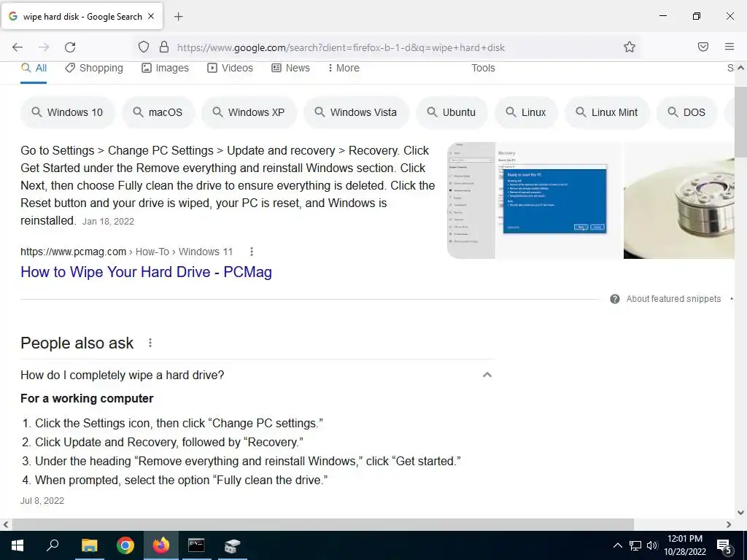The image size is (747, 560).
Task: Select Firefox in the taskbar
Action: [x=161, y=545]
